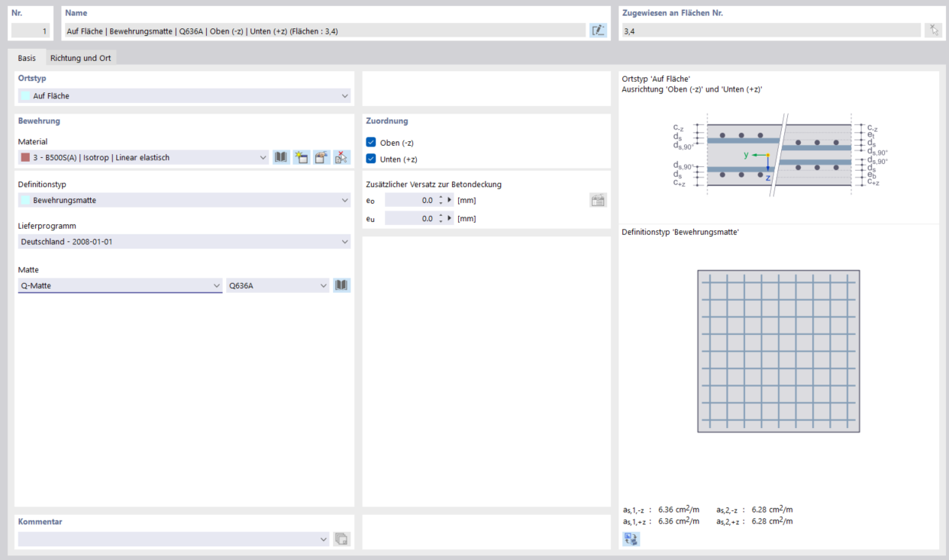Click the as,2,-z value 6.28 cm²/m

point(772,510)
